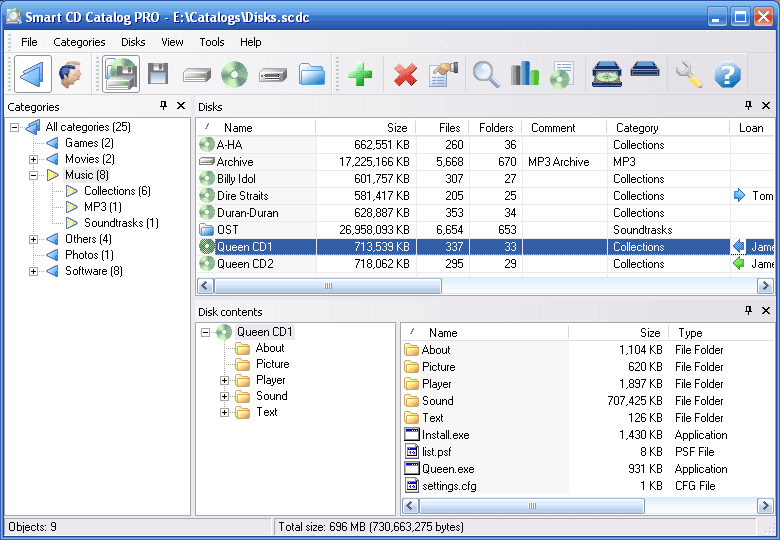
Task: Expand the Software category node
Action: (x=33, y=271)
